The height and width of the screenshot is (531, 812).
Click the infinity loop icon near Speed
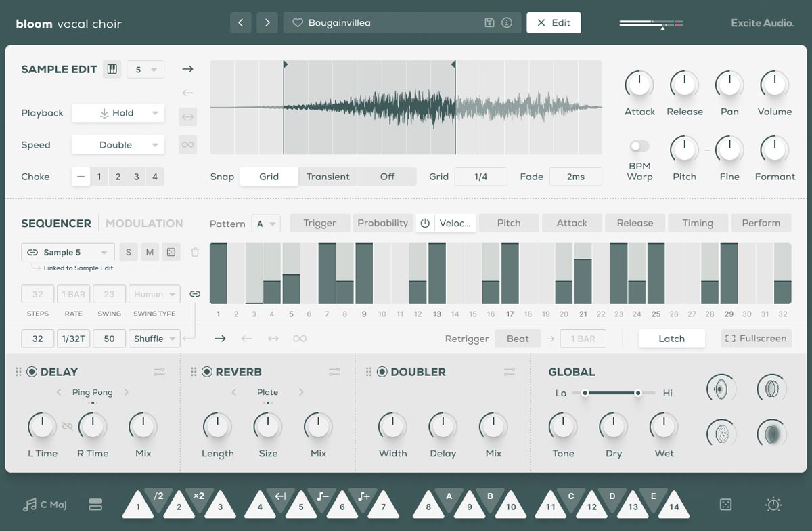[x=187, y=144]
